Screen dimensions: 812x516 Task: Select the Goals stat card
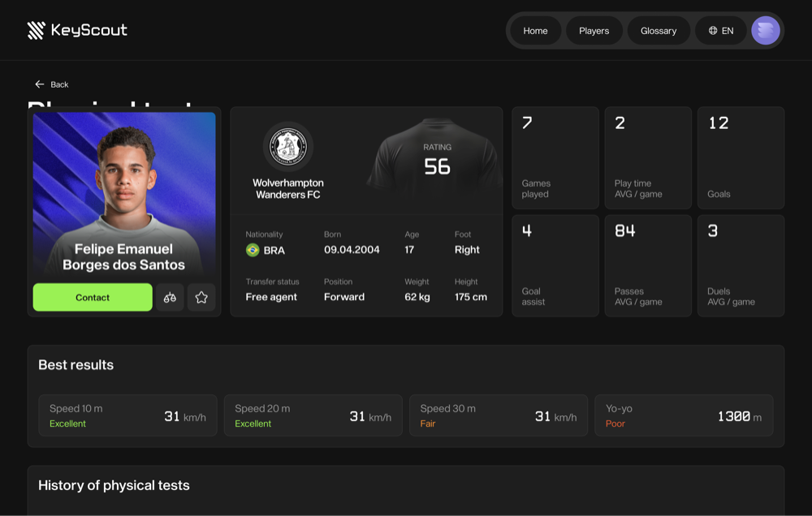(x=741, y=158)
